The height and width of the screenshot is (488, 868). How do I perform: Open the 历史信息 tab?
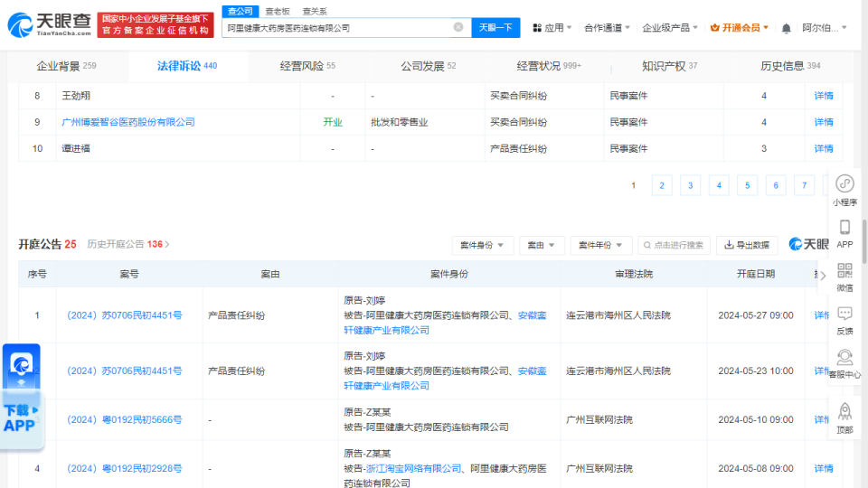pos(790,66)
